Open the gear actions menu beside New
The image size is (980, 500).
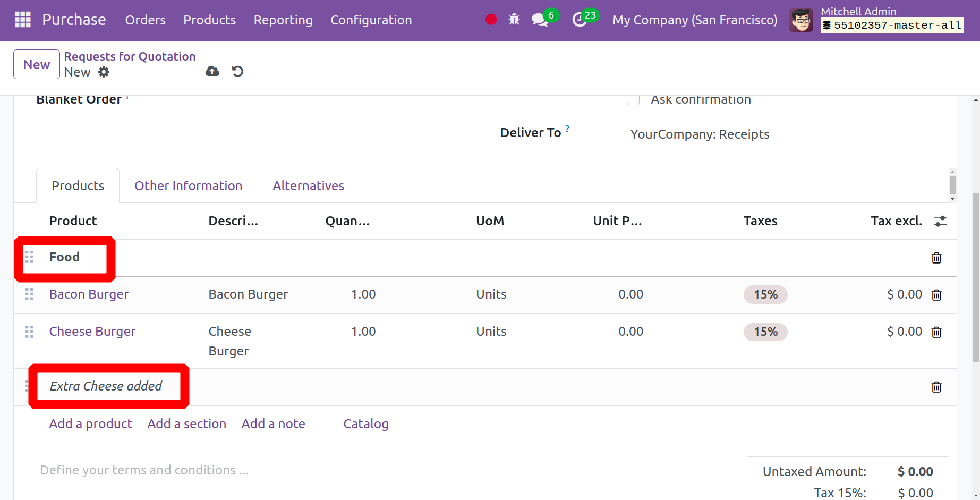(104, 72)
